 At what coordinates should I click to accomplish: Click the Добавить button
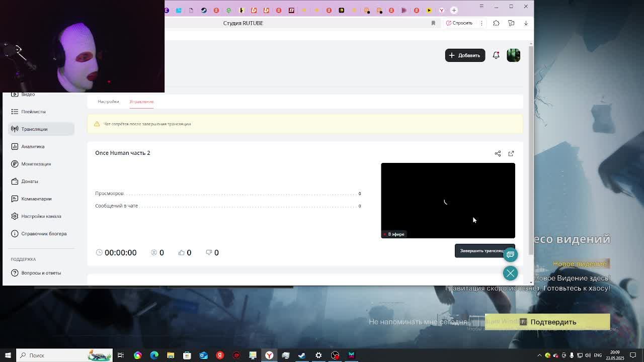pos(465,55)
